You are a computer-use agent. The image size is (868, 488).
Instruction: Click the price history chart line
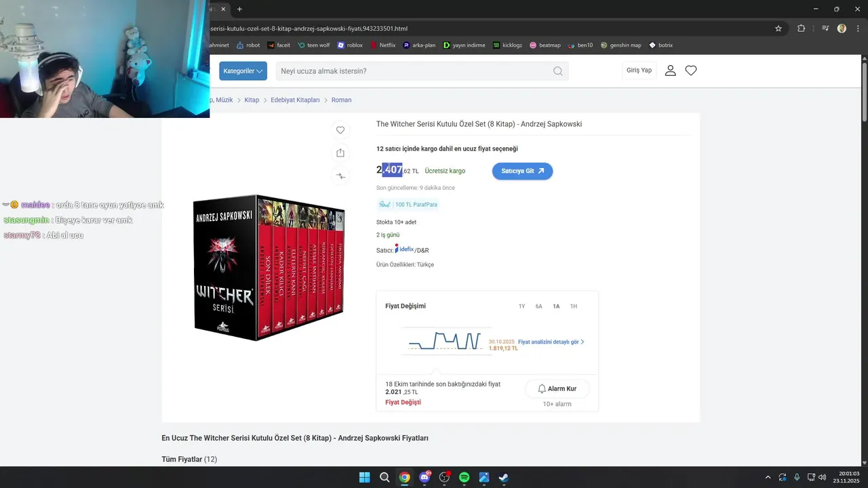[x=444, y=341]
